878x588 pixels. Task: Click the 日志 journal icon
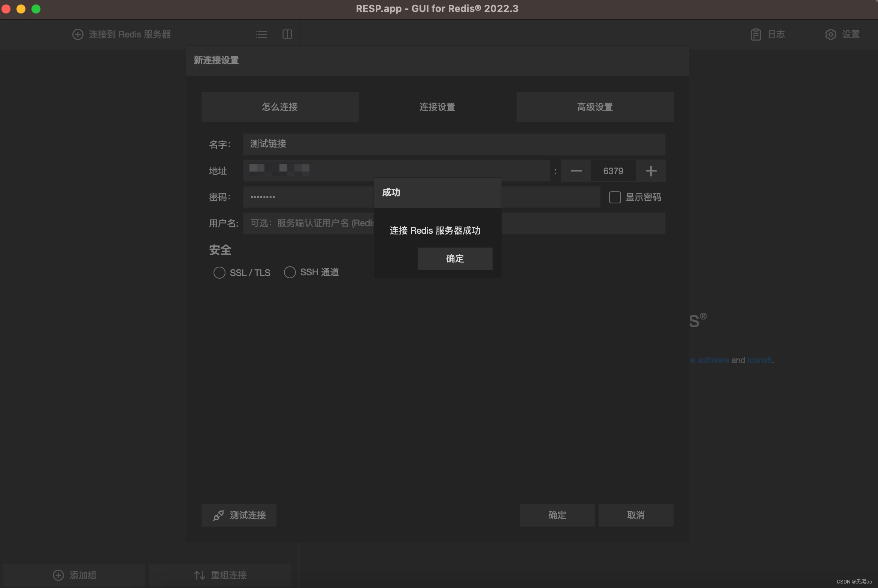tap(756, 34)
